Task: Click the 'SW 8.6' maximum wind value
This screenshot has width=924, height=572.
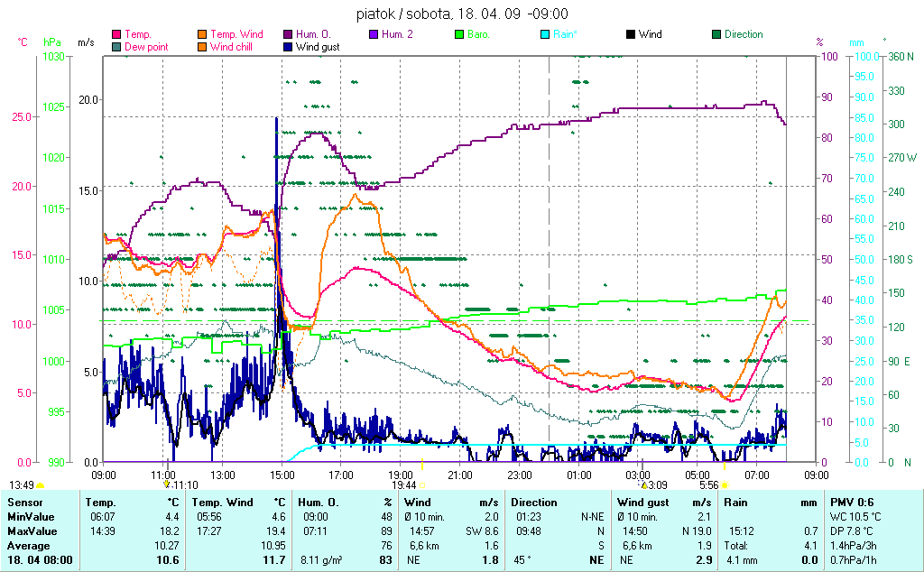Action: (x=482, y=531)
